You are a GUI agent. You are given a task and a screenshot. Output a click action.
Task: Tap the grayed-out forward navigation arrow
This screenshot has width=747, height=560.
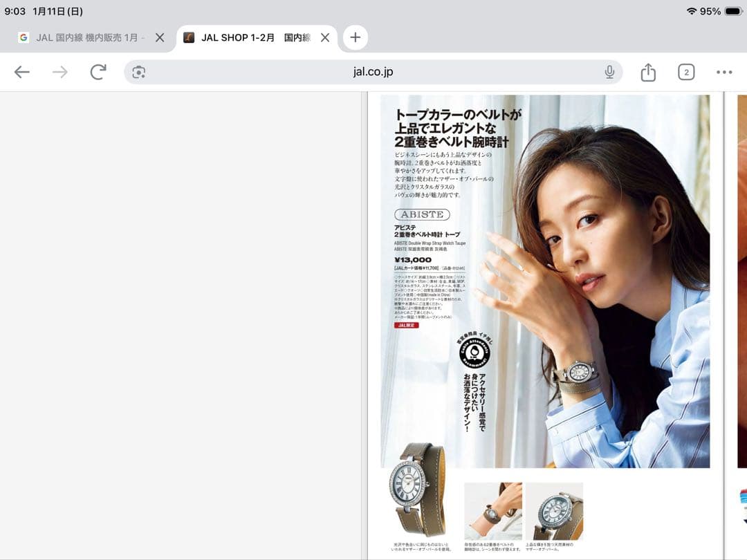click(61, 71)
